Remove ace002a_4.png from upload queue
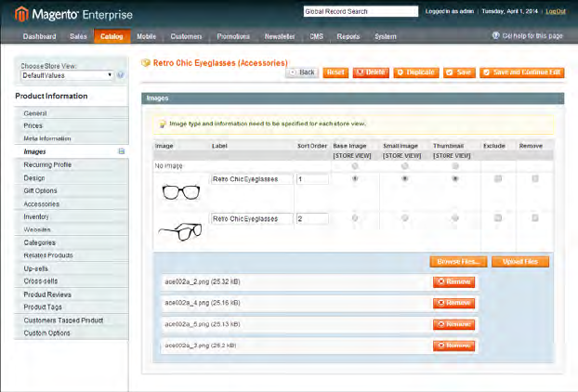Viewport: 578px width, 392px height. point(453,303)
